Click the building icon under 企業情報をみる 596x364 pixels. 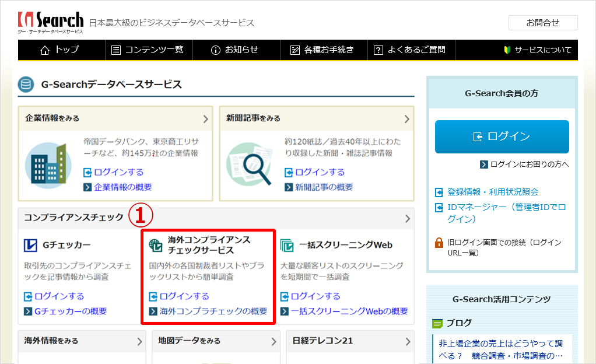(48, 163)
